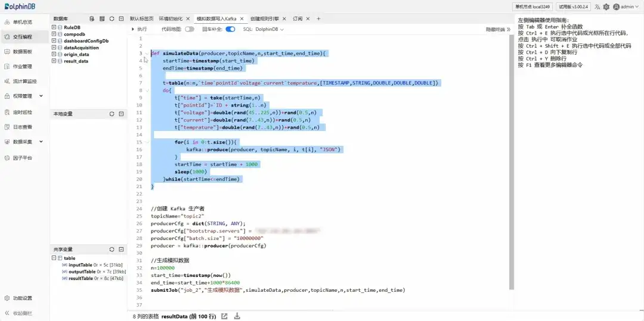The image size is (644, 321).
Task: Close the 模拟数据写入Kafka tab
Action: tap(241, 19)
